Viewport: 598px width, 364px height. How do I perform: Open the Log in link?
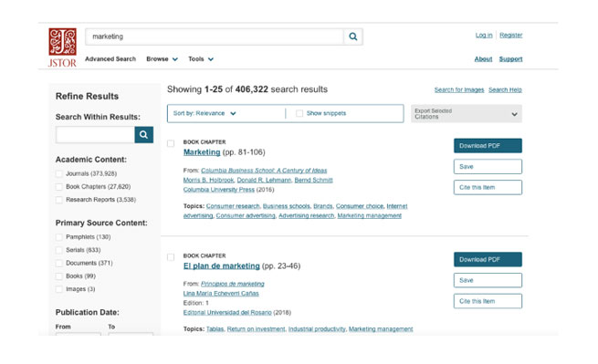(x=484, y=35)
